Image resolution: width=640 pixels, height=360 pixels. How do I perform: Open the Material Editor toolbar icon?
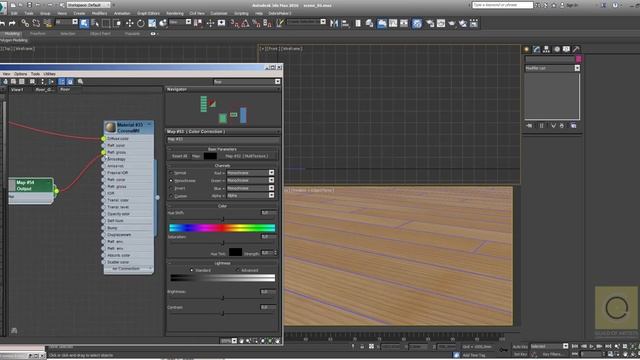(417, 23)
